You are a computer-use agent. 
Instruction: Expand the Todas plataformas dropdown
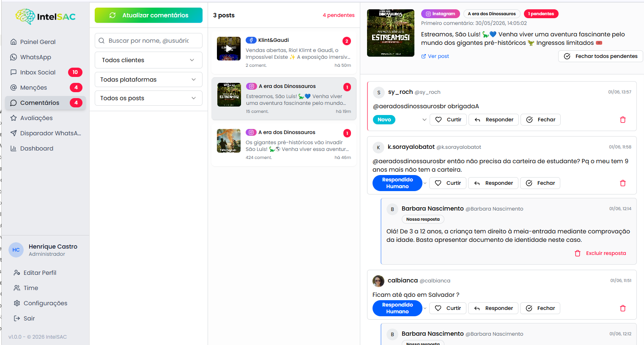[x=148, y=79]
